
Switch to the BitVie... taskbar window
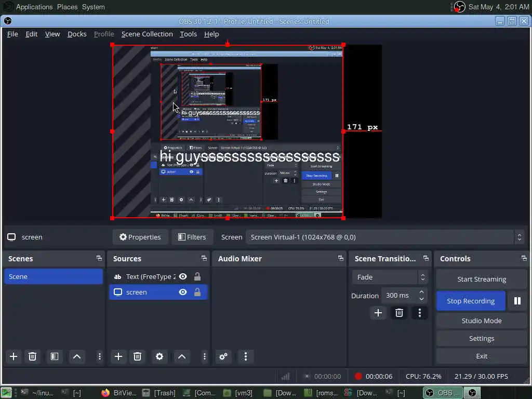[x=119, y=393]
